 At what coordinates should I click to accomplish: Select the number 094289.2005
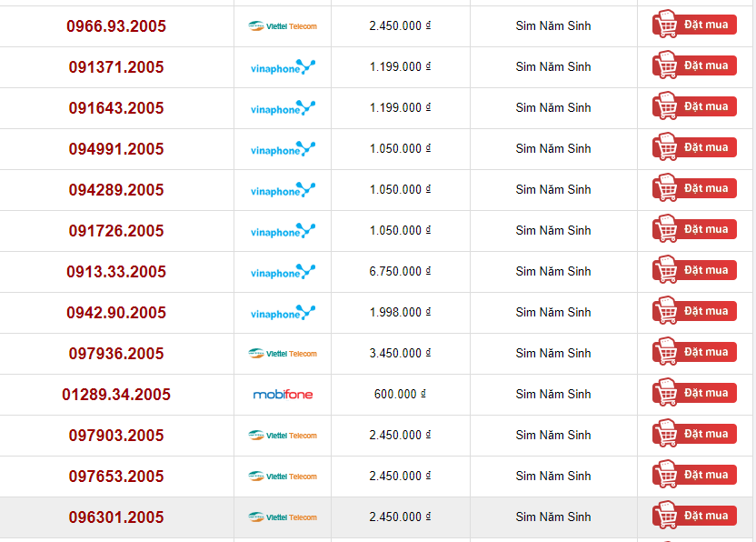tap(116, 190)
